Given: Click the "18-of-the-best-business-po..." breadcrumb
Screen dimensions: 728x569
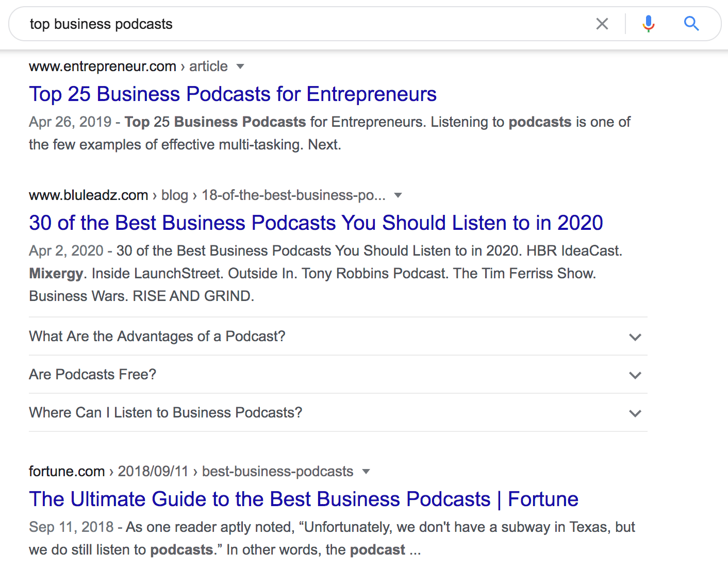Looking at the screenshot, I should click(293, 195).
